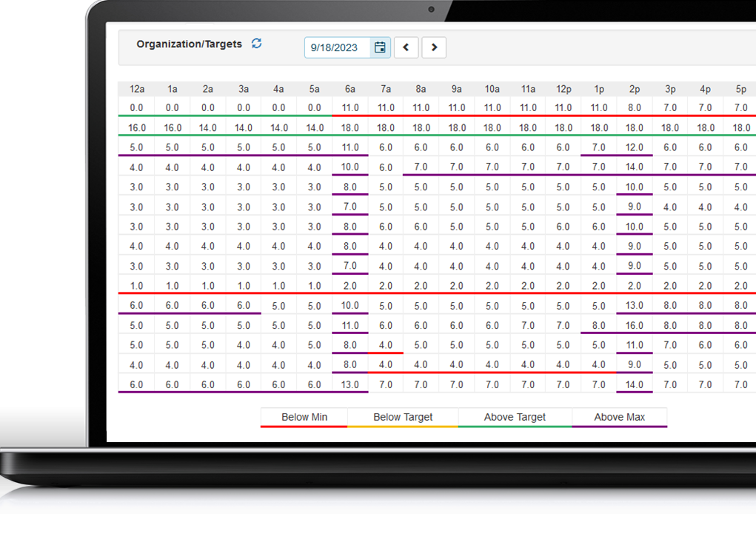The image size is (756, 554).
Task: Click the 12p column header
Action: pyautogui.click(x=563, y=89)
